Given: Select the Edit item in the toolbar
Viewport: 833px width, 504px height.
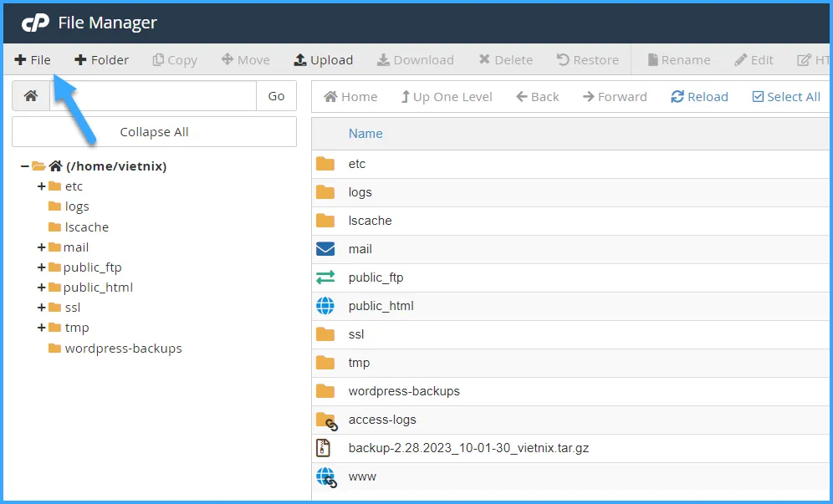Looking at the screenshot, I should [x=754, y=59].
